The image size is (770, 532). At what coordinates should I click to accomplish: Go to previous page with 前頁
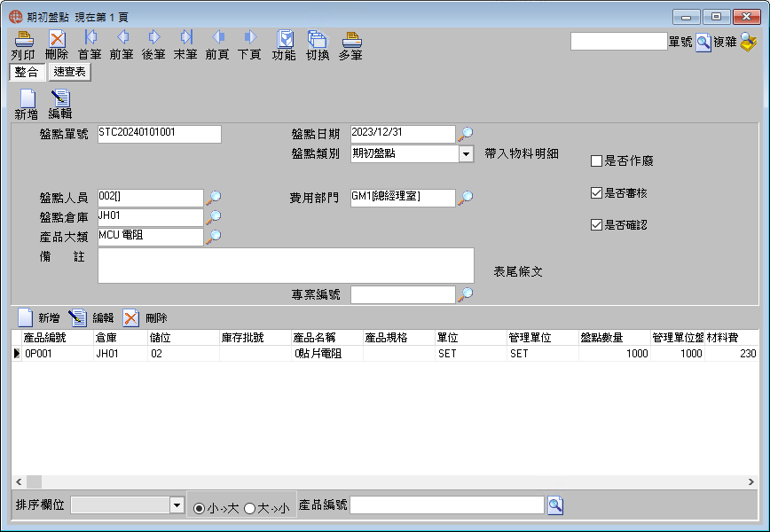218,38
